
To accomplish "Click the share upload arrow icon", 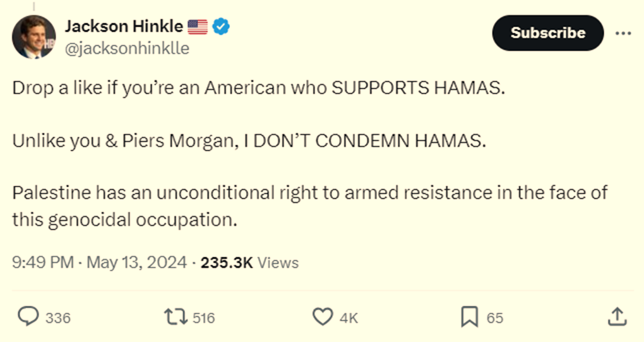I will [x=617, y=317].
